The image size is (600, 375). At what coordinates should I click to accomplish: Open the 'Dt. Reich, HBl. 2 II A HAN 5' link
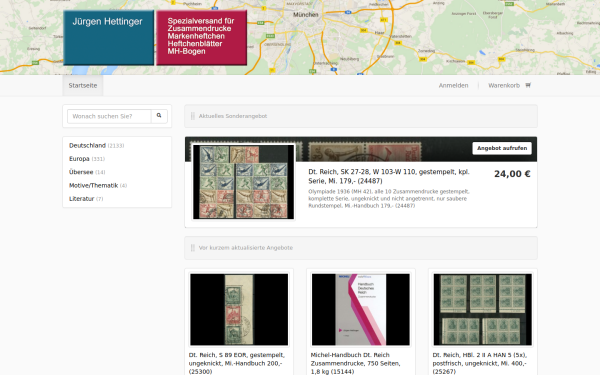click(480, 363)
